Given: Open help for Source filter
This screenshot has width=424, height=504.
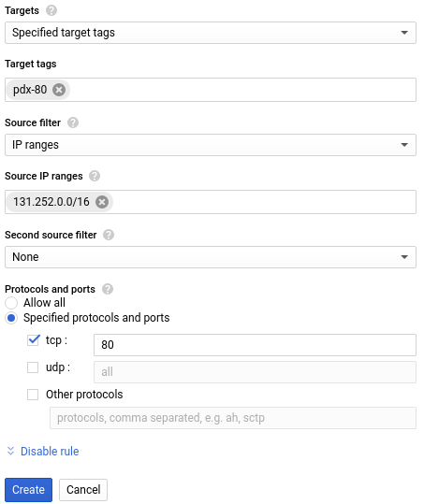Looking at the screenshot, I should pyautogui.click(x=73, y=122).
